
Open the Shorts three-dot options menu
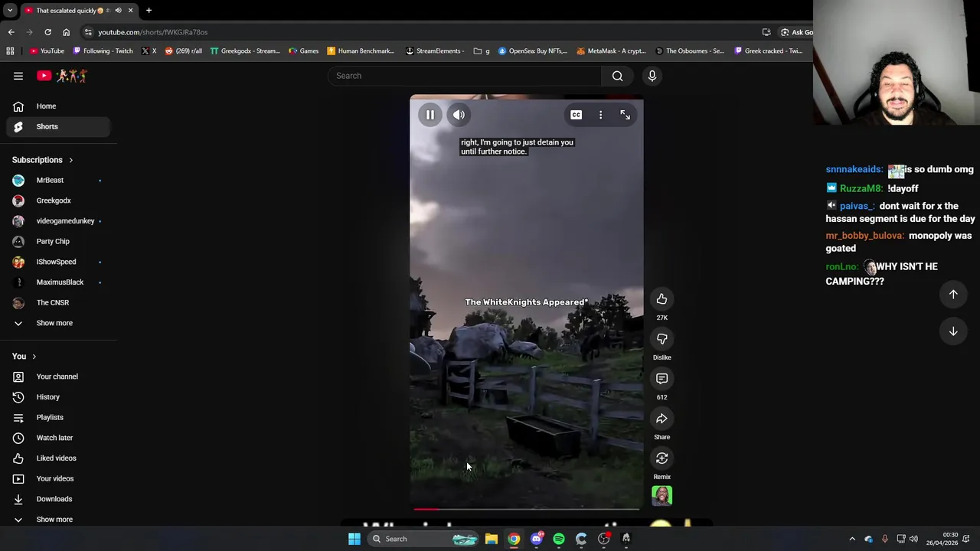(x=600, y=115)
